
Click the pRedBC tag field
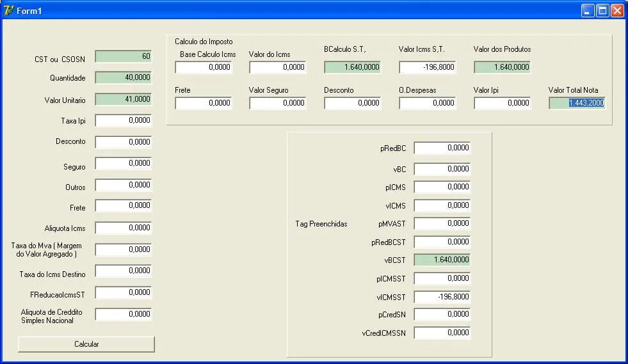click(442, 148)
